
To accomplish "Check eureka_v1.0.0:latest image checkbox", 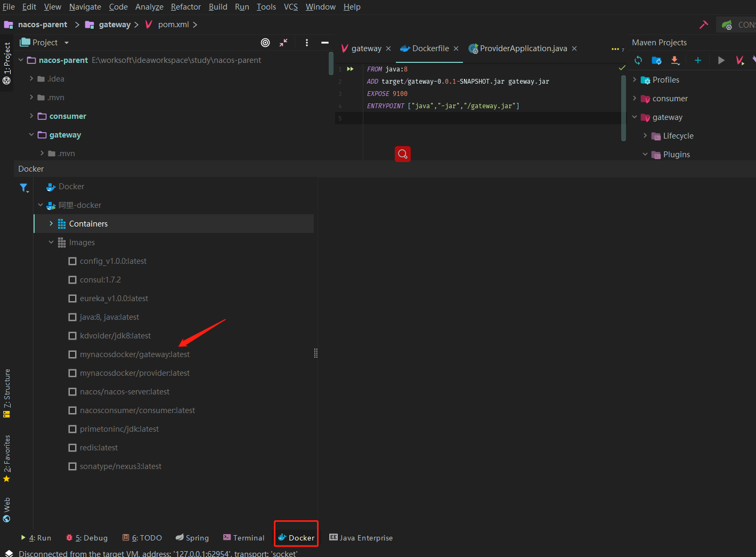I will coord(72,298).
